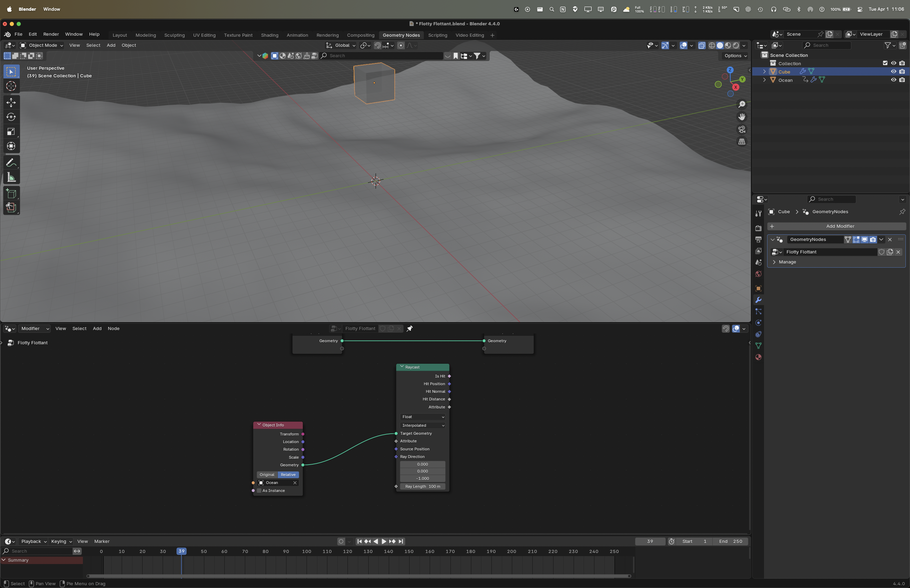Hide the Cube in outliner
The height and width of the screenshot is (588, 910).
(x=894, y=72)
